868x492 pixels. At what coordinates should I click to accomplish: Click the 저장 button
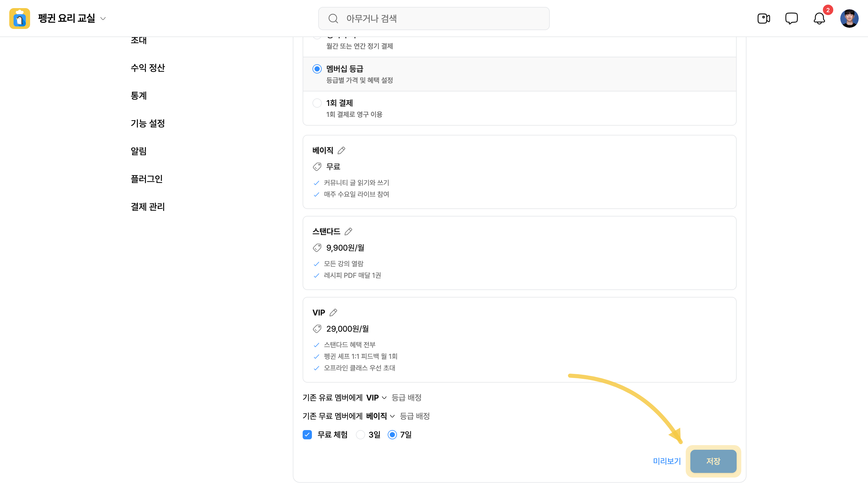click(x=713, y=461)
